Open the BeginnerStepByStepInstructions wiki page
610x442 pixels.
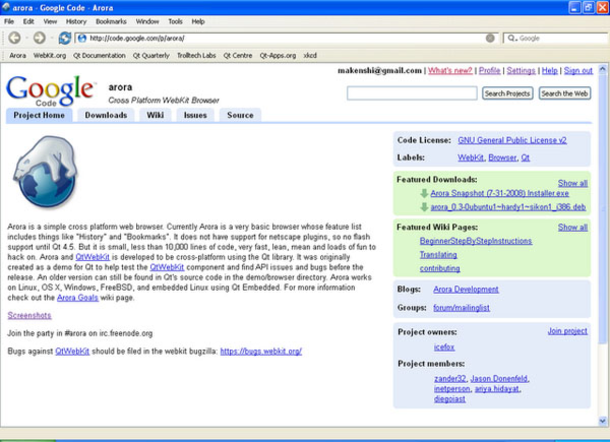point(476,241)
